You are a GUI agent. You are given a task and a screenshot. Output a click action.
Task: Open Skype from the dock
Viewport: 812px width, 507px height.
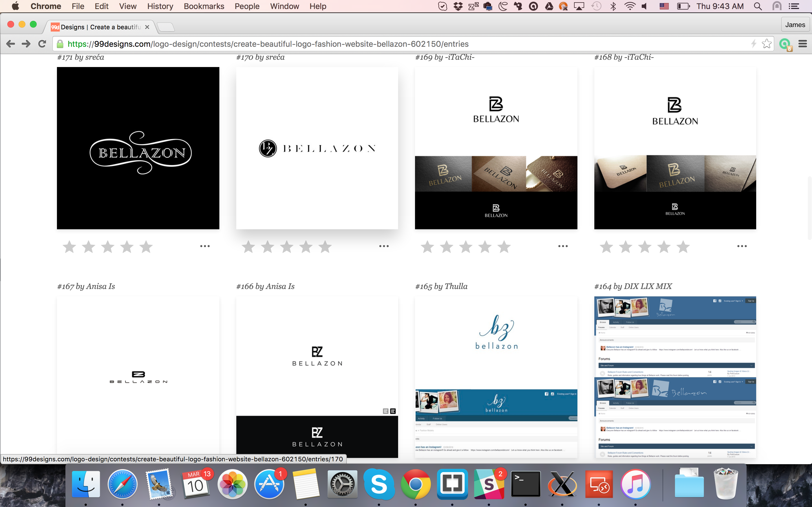pos(379,484)
